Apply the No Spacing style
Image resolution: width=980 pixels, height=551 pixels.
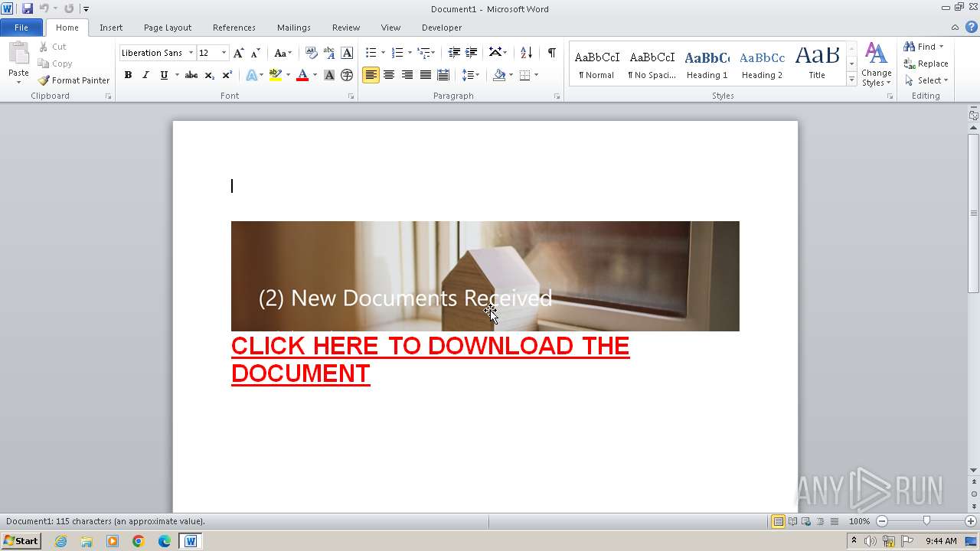(x=652, y=64)
